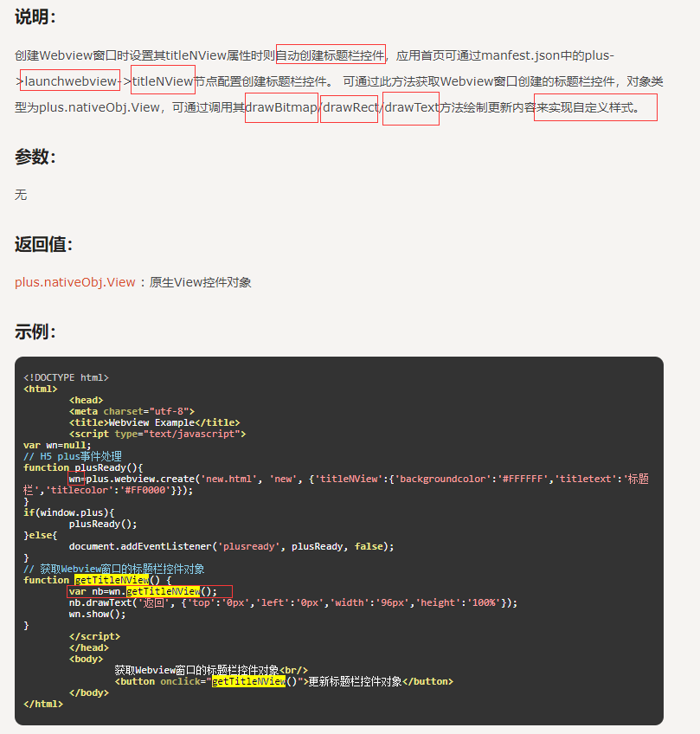The image size is (700, 734).
Task: Click the function plusReady(){ line
Action: pyautogui.click(x=83, y=467)
